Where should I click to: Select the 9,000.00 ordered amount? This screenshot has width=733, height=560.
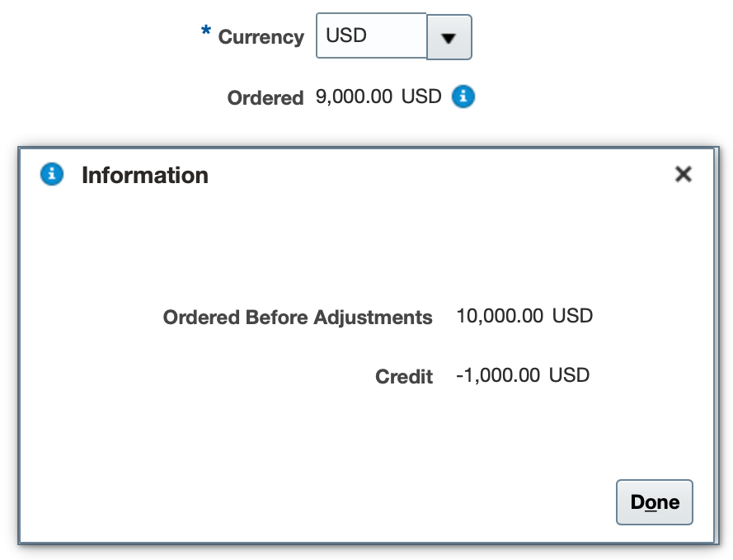(x=354, y=97)
